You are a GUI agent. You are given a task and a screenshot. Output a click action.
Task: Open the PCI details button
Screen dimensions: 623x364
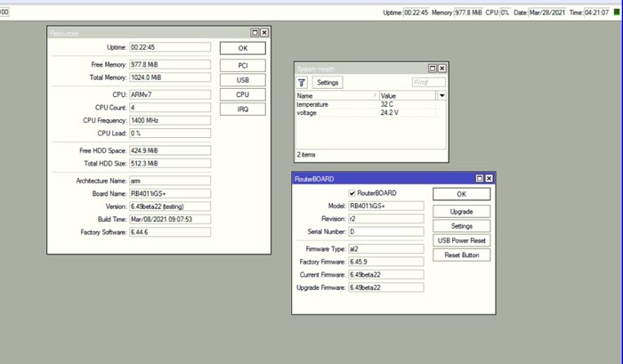tap(242, 66)
